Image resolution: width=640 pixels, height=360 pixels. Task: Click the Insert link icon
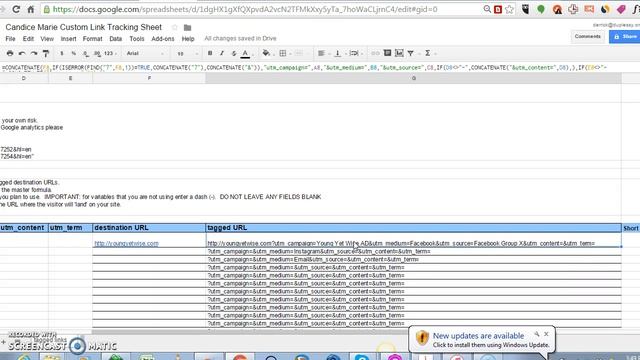[375, 53]
